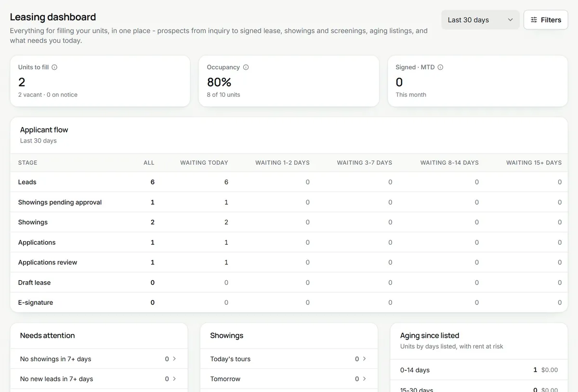Expand chevron for No new leads in 7+ days
Viewport: 578px width, 392px height.
tap(174, 379)
